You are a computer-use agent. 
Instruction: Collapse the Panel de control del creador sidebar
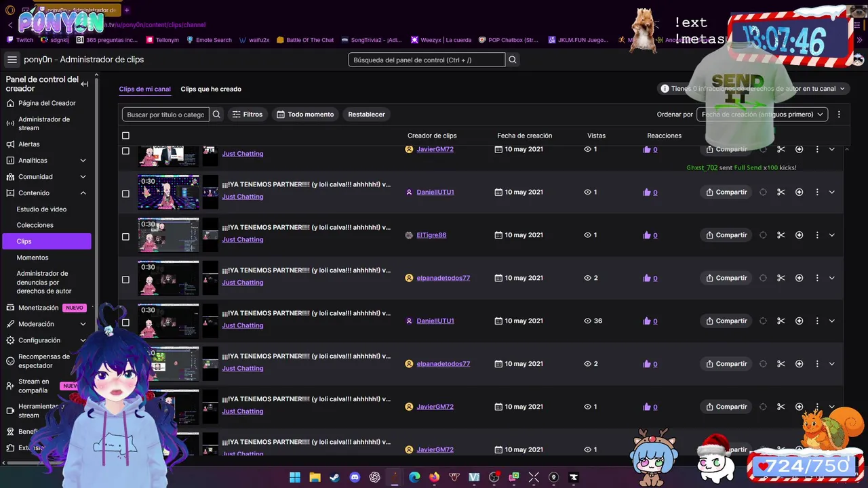coord(85,84)
